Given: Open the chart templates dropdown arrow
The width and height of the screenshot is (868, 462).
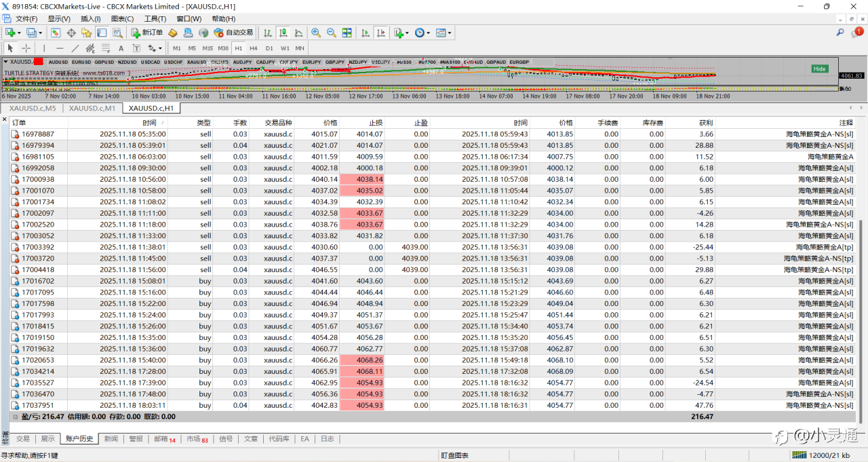Looking at the screenshot, I should pyautogui.click(x=450, y=33).
